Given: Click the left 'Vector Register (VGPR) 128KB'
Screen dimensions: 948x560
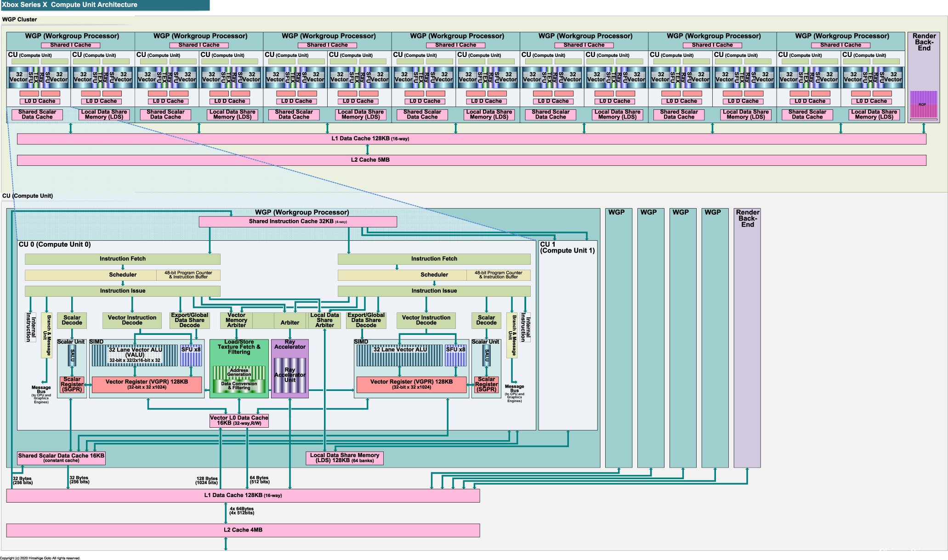Looking at the screenshot, I should click(x=147, y=385).
